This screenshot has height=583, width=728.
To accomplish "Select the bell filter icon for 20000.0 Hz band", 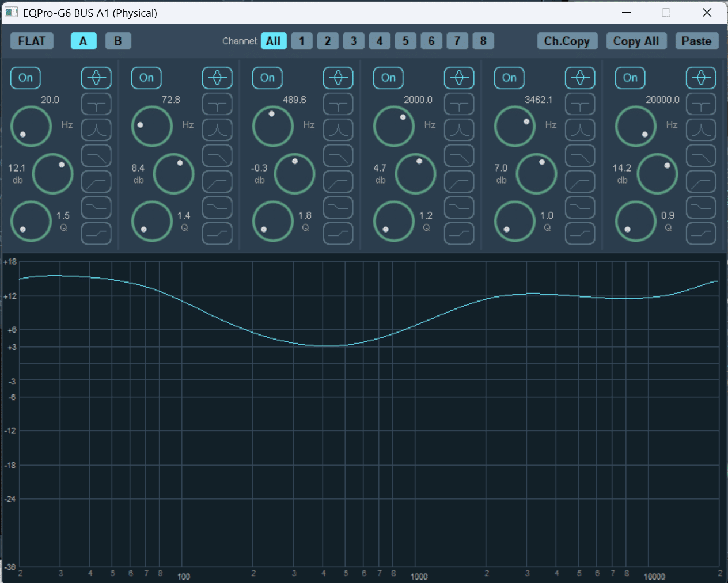I will [x=701, y=78].
